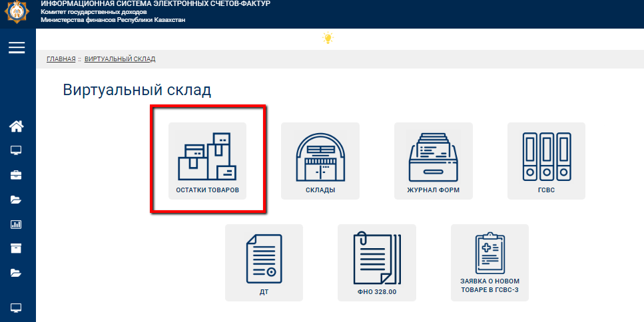Open the ОСТАТКИ ТОВАРОВ tile
The width and height of the screenshot is (644, 322).
(207, 161)
